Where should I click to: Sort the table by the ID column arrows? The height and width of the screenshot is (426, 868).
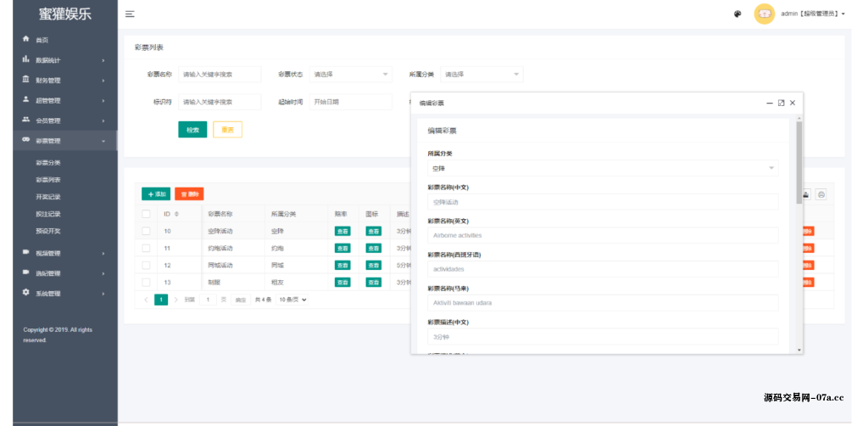(x=176, y=214)
